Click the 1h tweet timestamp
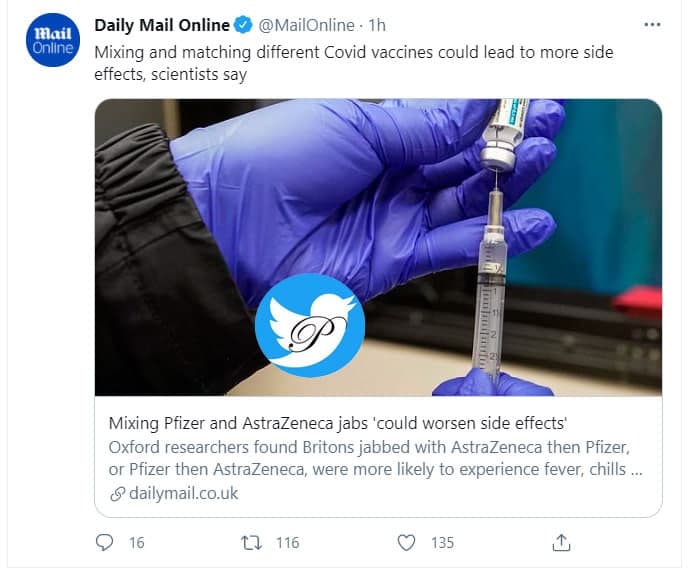This screenshot has height=568, width=696. click(x=377, y=25)
